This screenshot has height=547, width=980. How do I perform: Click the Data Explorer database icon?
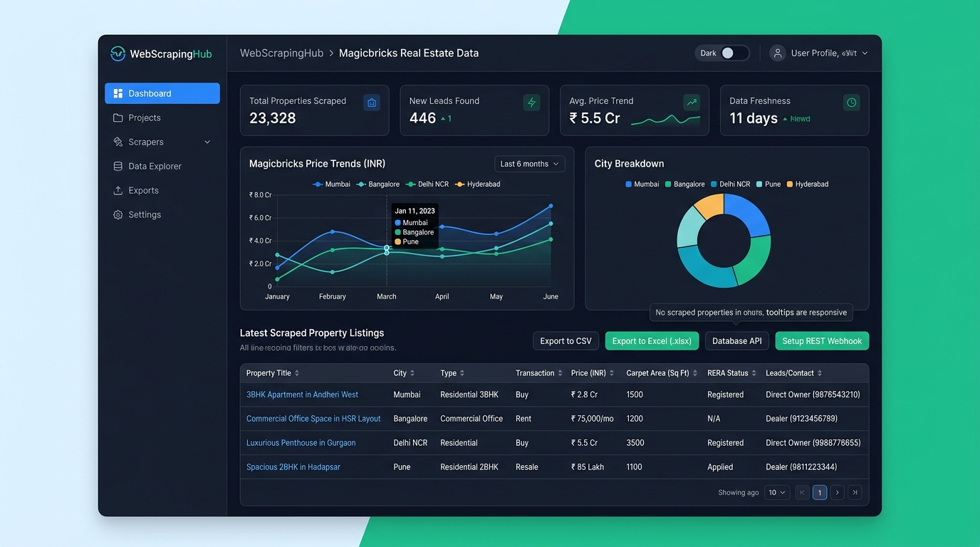click(118, 166)
